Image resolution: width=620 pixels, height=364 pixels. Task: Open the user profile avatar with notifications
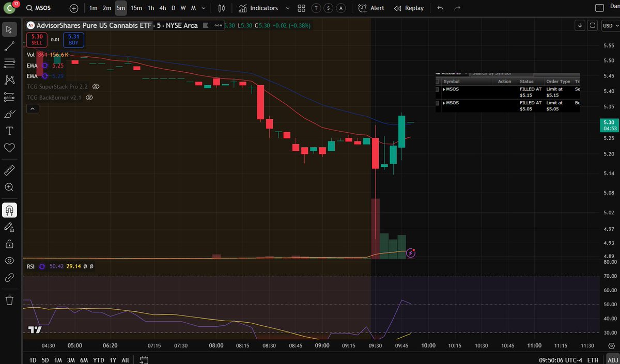10,8
